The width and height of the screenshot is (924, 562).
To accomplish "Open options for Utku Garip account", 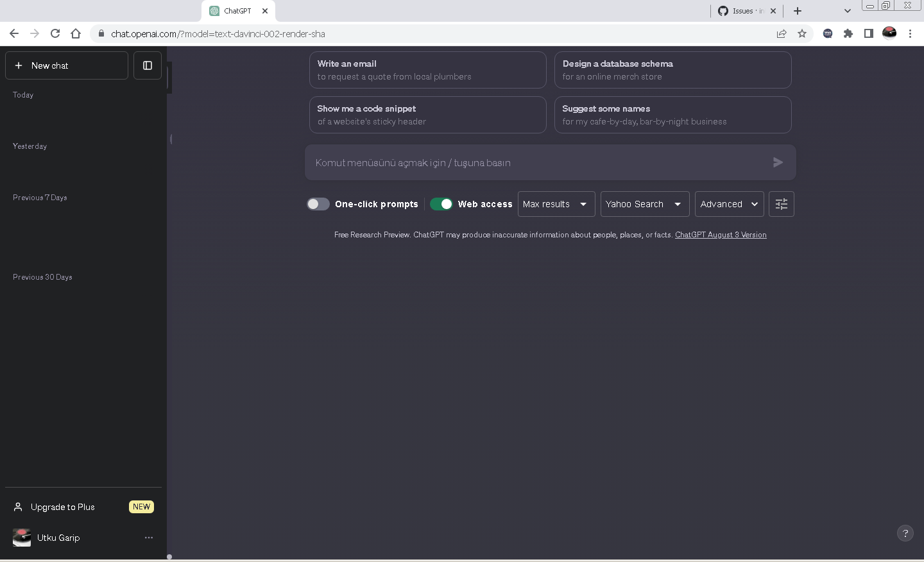I will (x=149, y=538).
